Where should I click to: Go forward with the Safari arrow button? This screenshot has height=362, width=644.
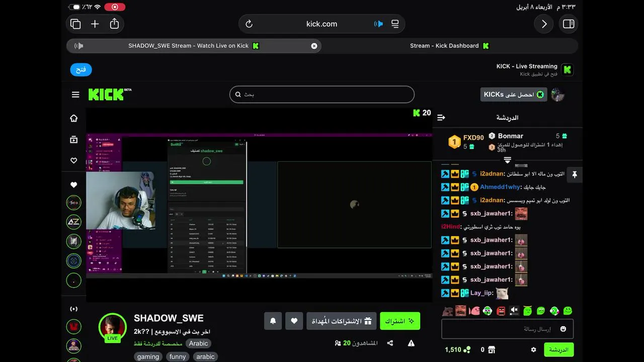coord(544,24)
